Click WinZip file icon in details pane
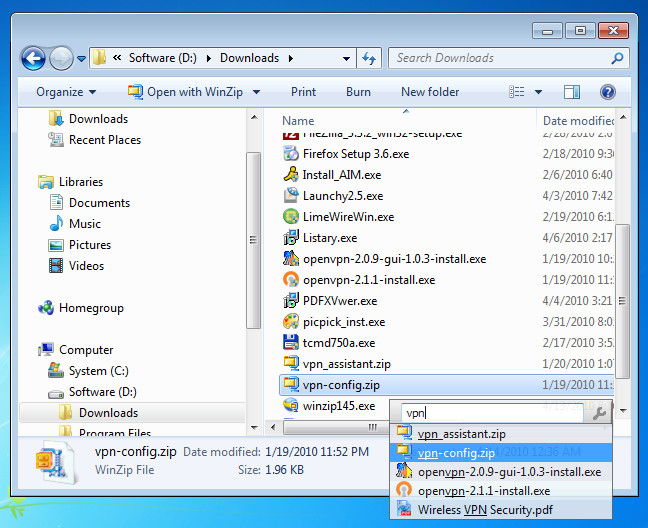The image size is (648, 528). click(55, 461)
